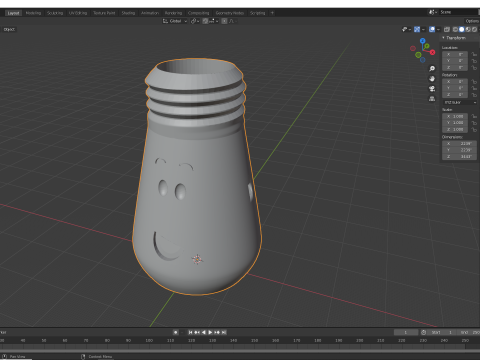Click the blue Z axis gizmo handle
This screenshot has height=360, width=480.
(x=423, y=41)
